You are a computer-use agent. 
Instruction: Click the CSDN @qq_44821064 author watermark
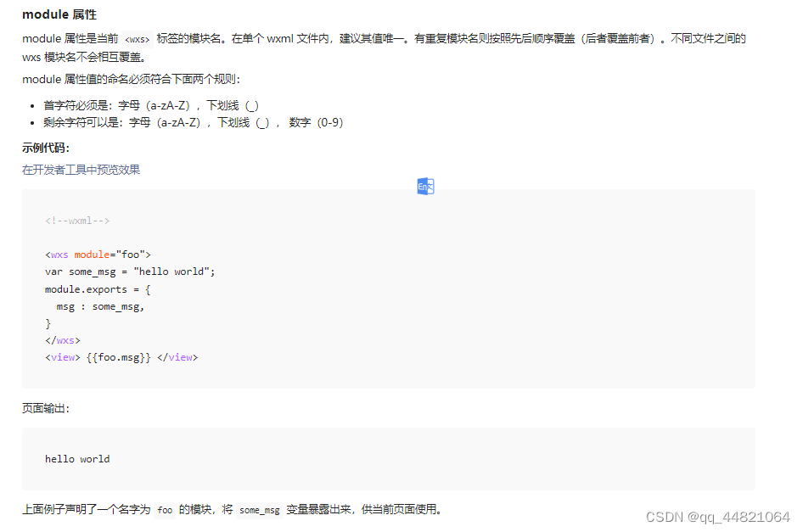point(718,515)
